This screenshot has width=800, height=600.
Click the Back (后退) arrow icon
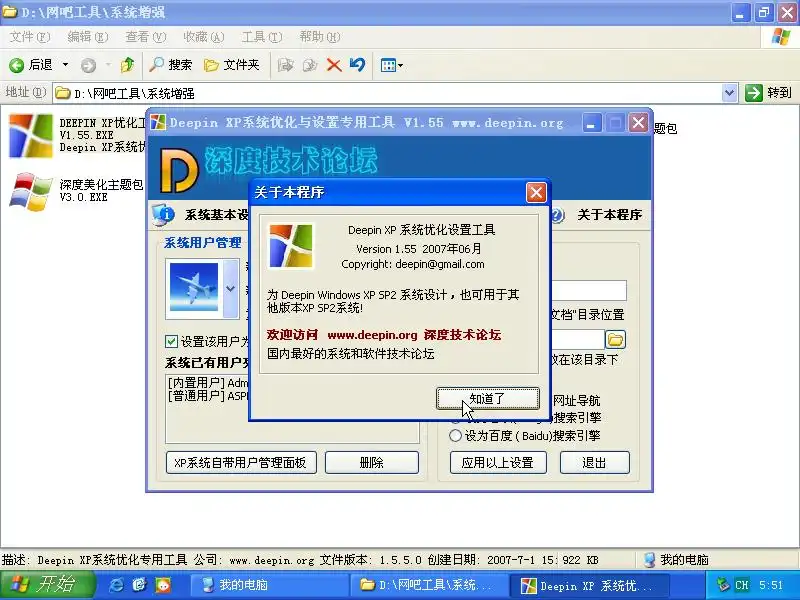[x=17, y=65]
